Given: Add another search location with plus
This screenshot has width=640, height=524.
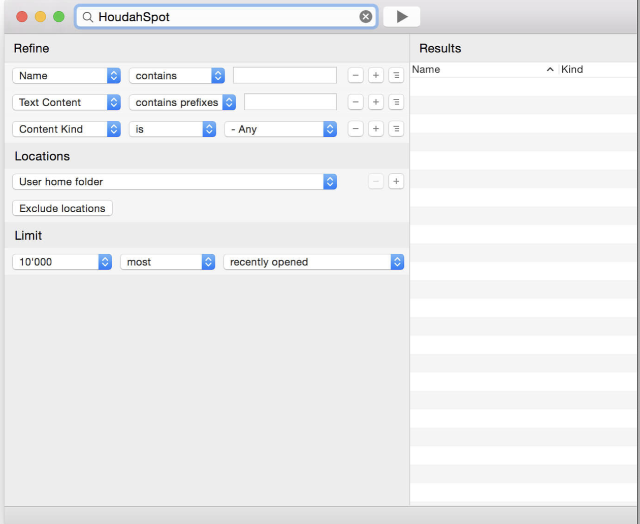Looking at the screenshot, I should pos(396,181).
